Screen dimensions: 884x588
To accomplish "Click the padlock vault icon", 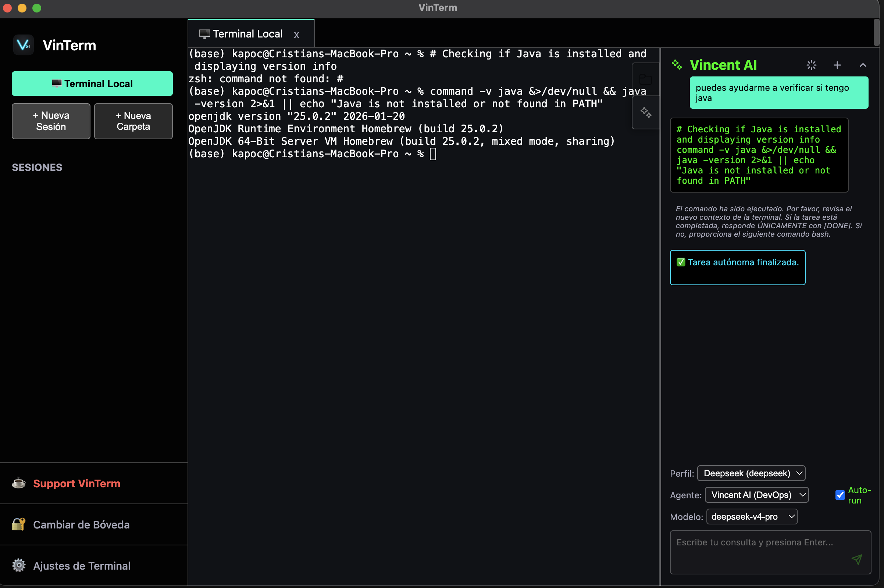I will pos(19,524).
